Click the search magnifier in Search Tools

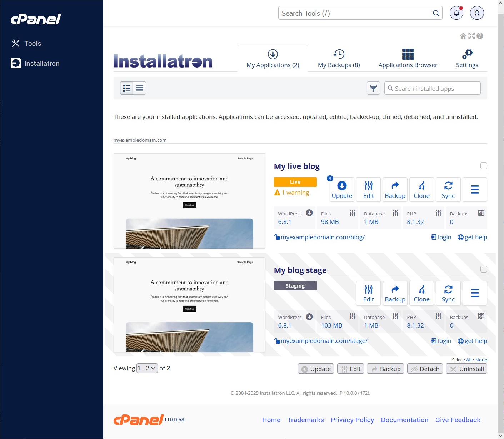pos(436,13)
